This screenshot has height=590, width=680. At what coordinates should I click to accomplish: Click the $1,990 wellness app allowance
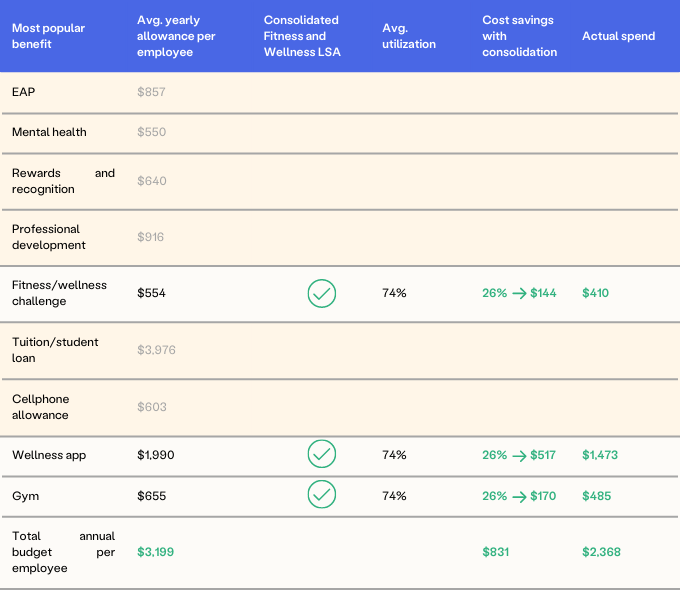point(156,455)
